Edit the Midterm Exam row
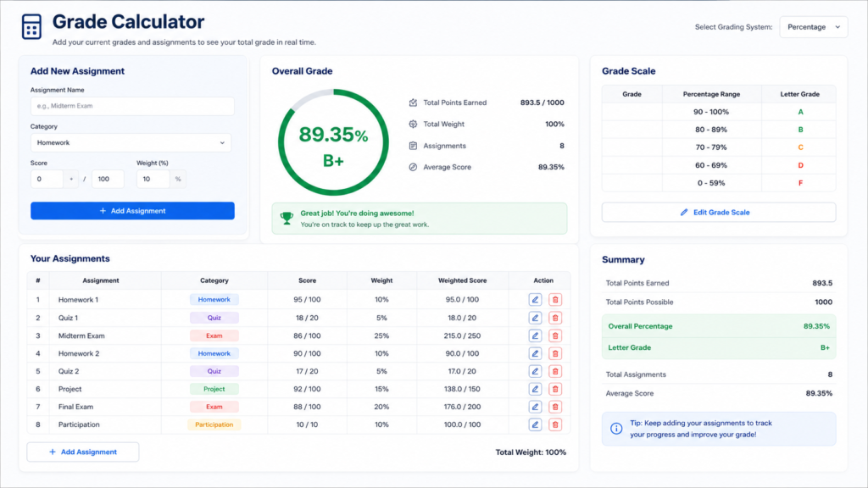Viewport: 868px width, 488px height. tap(535, 335)
